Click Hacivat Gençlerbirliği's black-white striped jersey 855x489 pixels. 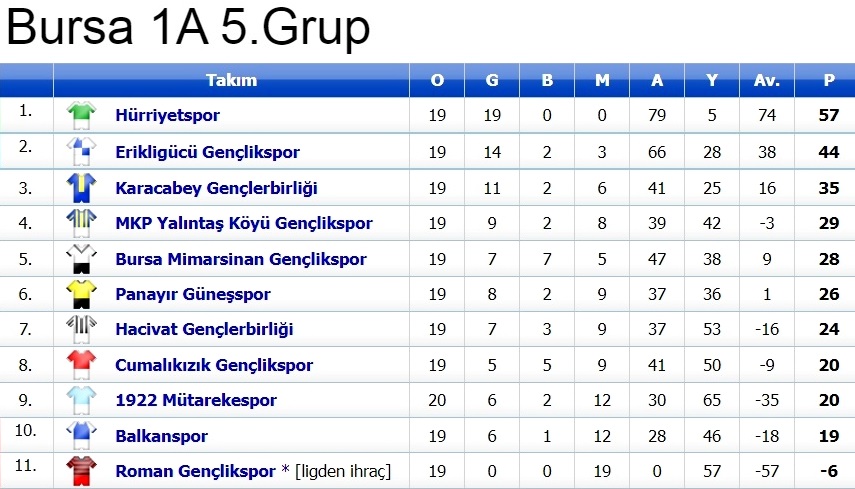pos(80,329)
